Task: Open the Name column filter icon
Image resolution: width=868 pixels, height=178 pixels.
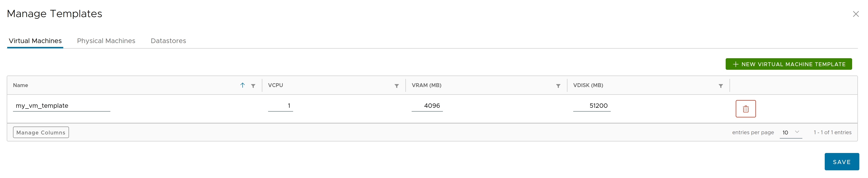Action: [x=253, y=86]
